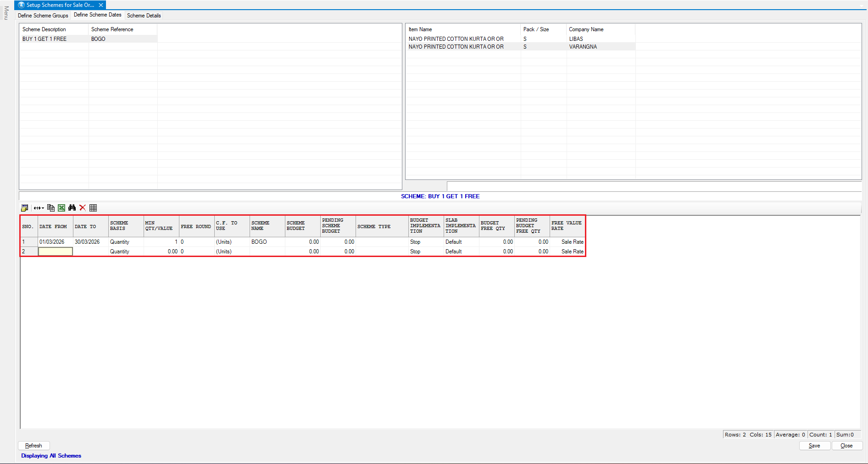The width and height of the screenshot is (868, 464).
Task: Click the empty Date From cell in row 2
Action: (x=55, y=252)
